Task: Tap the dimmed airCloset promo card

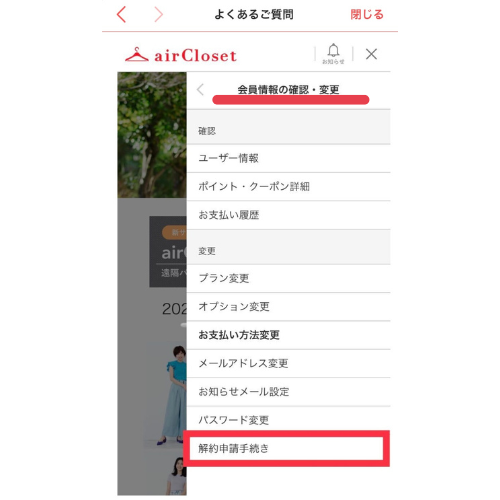Action: point(168,251)
